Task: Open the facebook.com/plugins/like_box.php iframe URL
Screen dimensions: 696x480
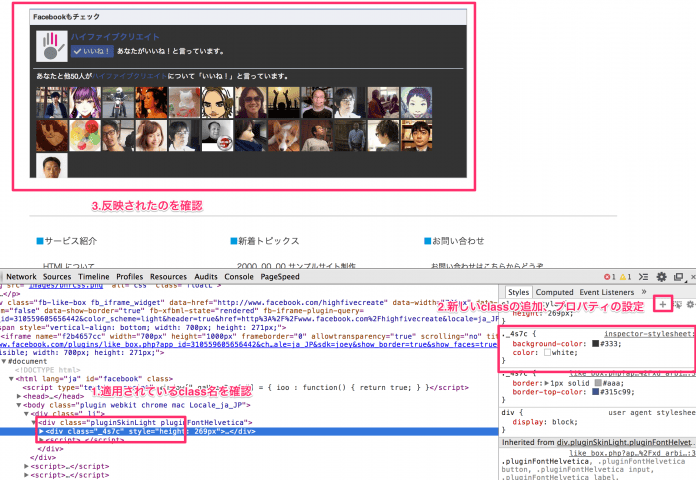Action: [x=249, y=345]
